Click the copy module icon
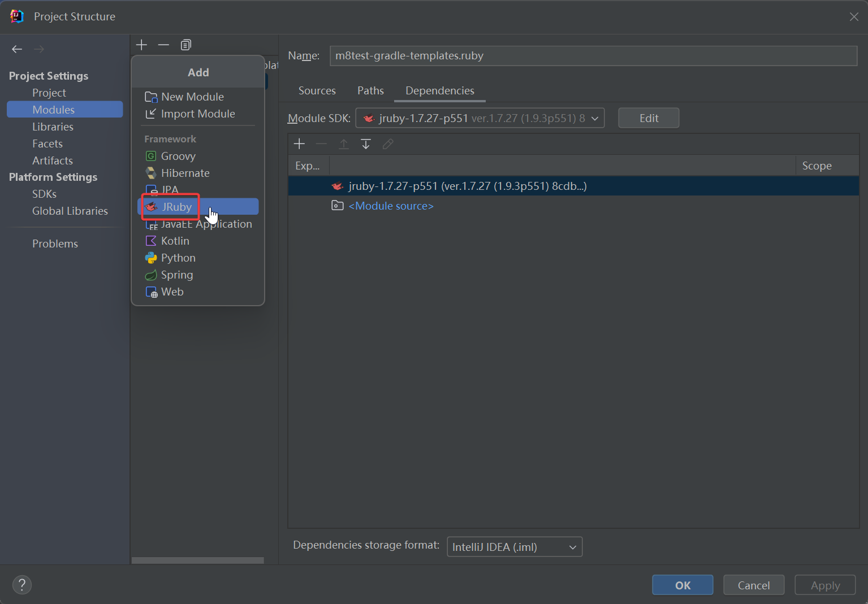This screenshot has height=604, width=868. (185, 45)
